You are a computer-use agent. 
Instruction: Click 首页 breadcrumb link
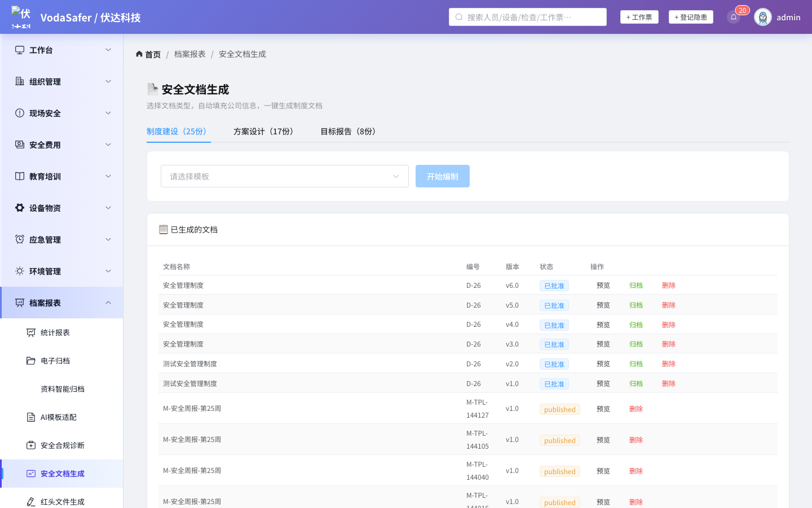point(153,54)
